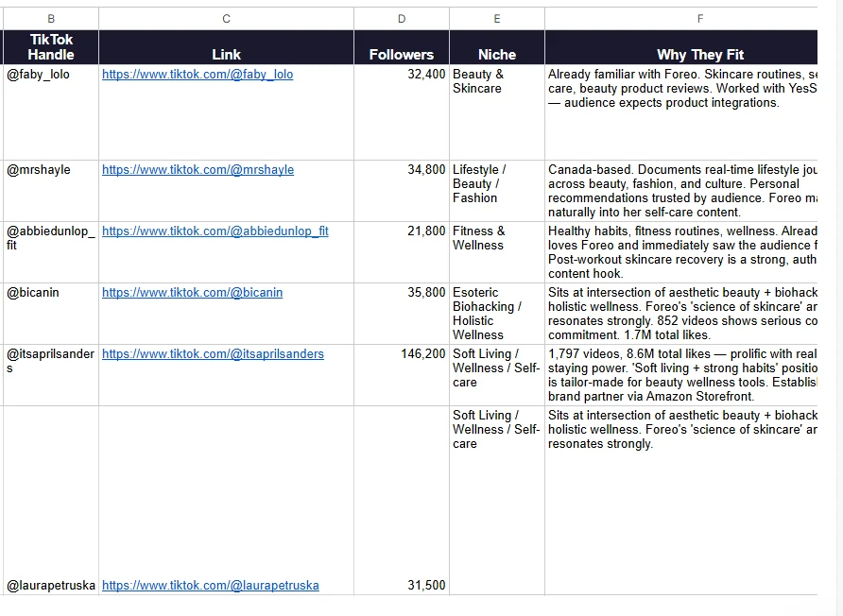The image size is (843, 616).
Task: Click the 'Niche' header cell
Action: click(497, 47)
